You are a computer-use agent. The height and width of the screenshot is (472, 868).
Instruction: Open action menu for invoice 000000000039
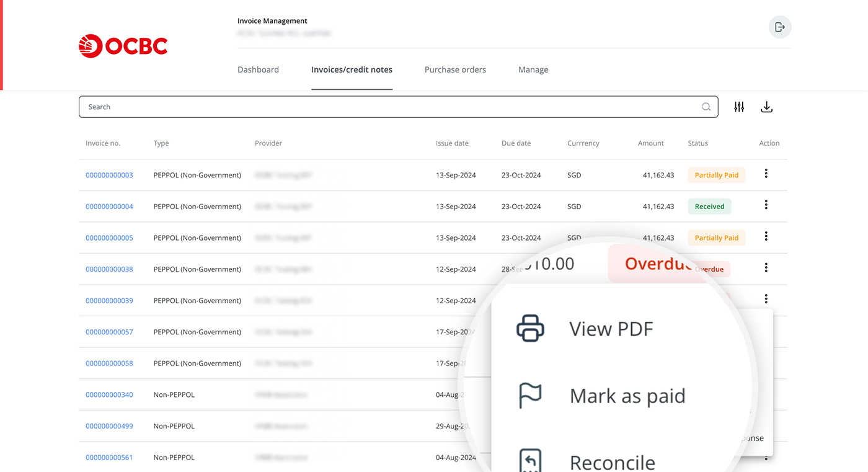766,299
